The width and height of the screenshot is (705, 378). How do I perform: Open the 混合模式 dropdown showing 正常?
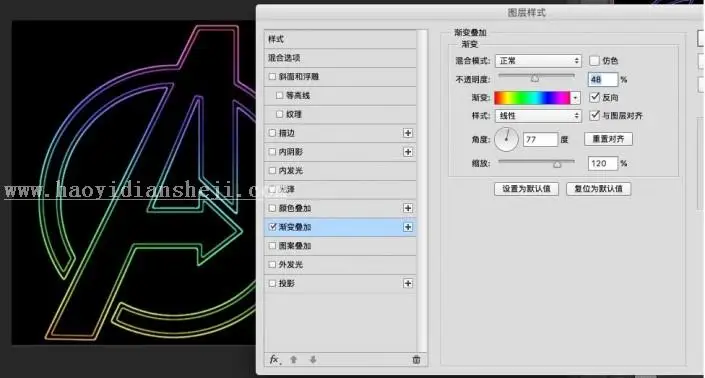coord(538,61)
